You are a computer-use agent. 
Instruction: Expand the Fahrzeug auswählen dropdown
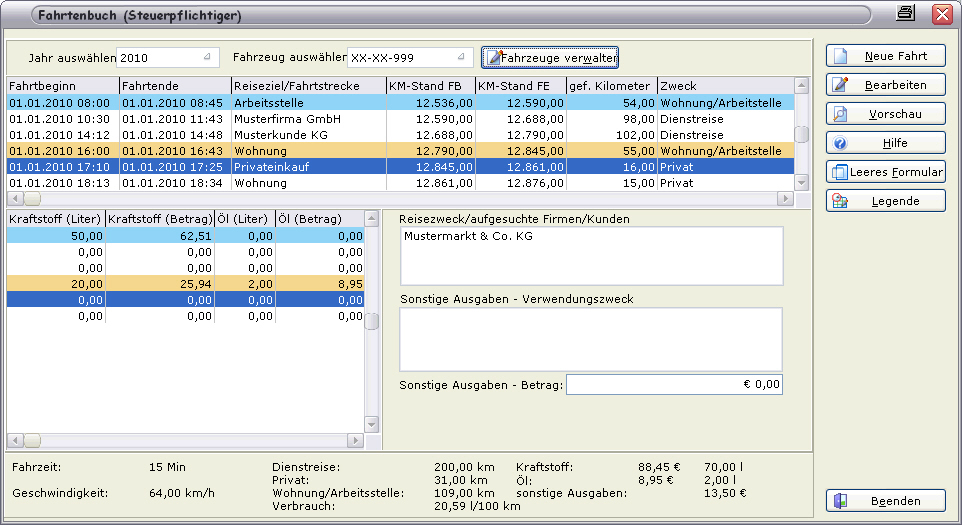point(460,58)
